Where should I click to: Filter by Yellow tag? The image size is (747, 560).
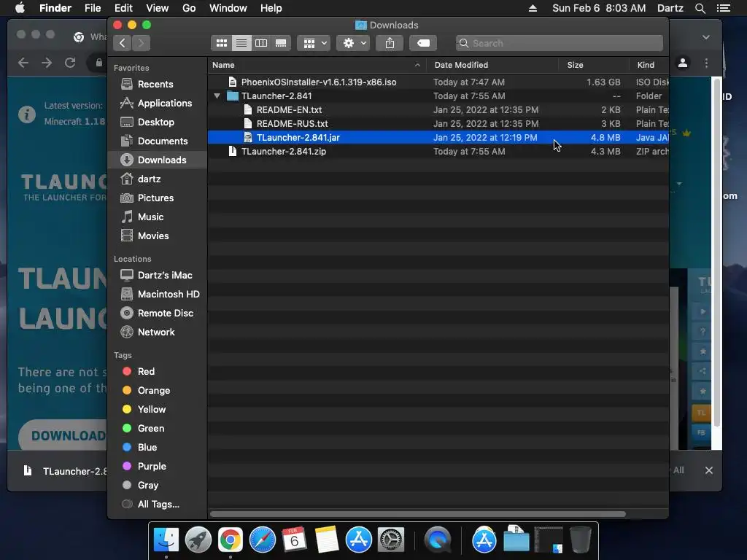tap(158, 410)
